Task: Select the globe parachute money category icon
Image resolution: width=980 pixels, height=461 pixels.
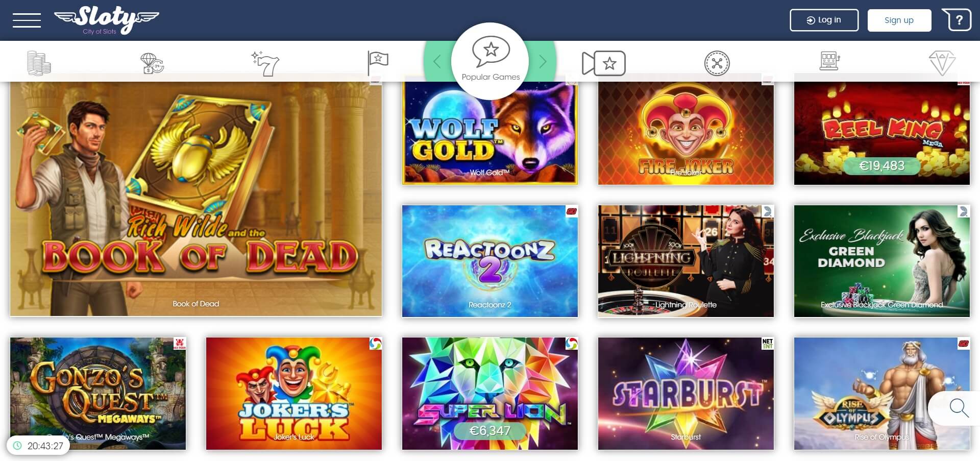Action: pyautogui.click(x=152, y=63)
